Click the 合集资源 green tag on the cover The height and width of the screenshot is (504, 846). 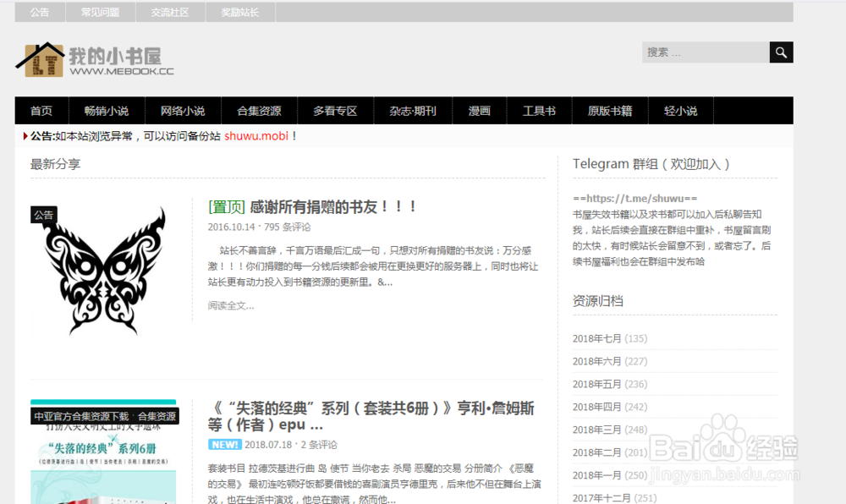click(157, 417)
